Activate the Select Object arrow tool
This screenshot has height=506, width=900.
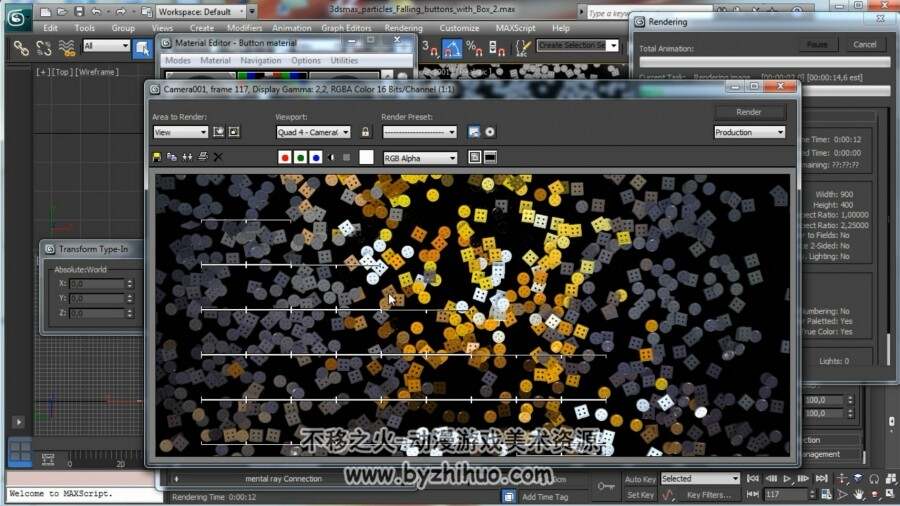(142, 49)
